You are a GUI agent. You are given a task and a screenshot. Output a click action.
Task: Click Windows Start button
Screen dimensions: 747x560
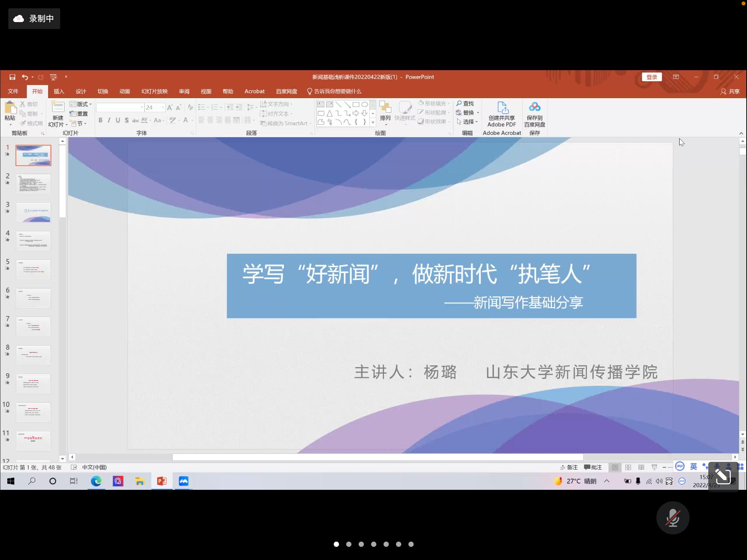click(11, 481)
